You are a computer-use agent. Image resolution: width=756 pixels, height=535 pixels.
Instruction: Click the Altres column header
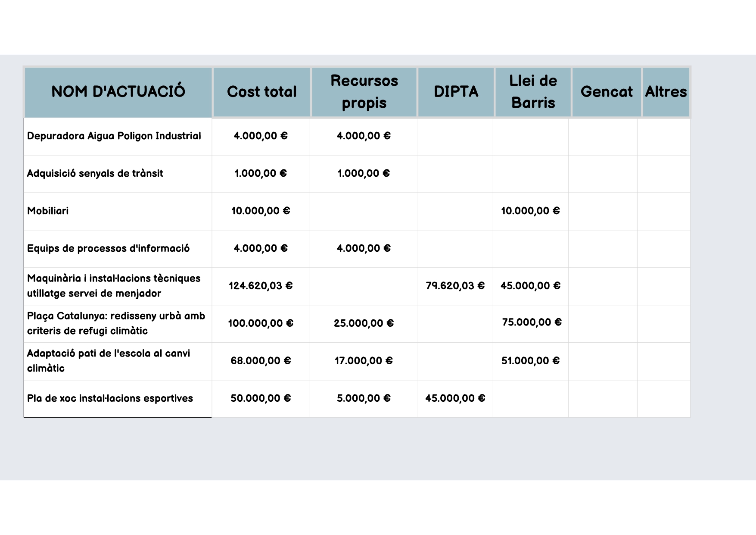point(666,92)
